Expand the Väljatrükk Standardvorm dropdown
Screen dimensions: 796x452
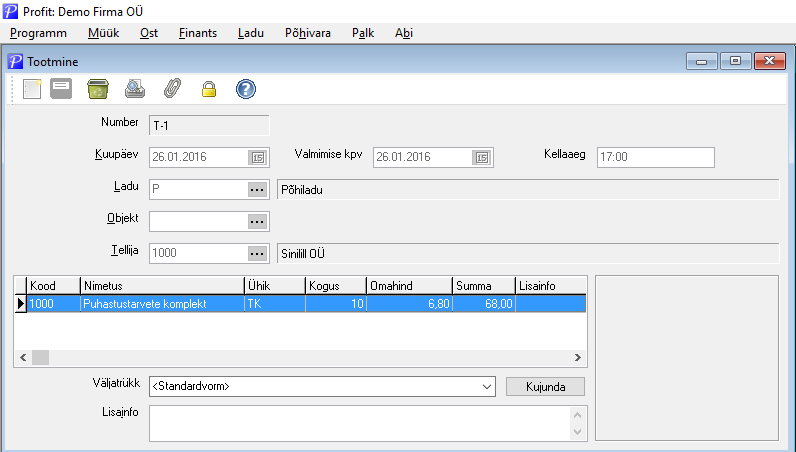pyautogui.click(x=486, y=386)
